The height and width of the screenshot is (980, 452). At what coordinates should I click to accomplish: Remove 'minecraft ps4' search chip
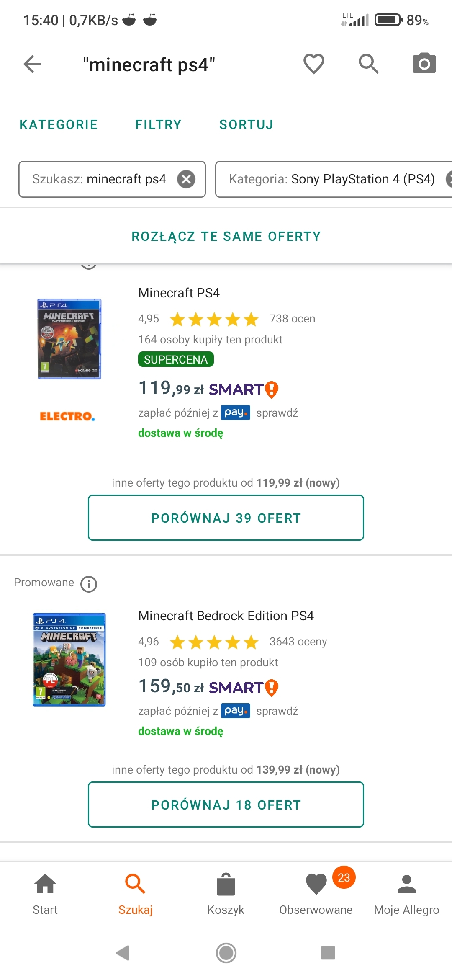click(186, 179)
